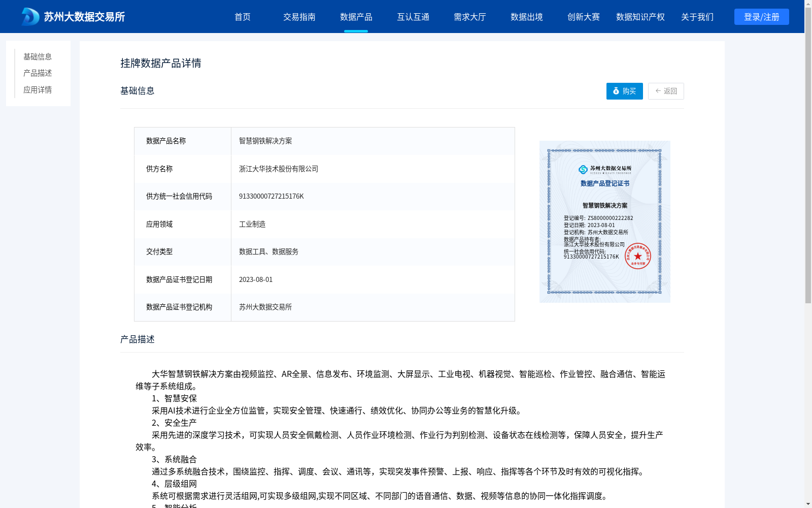Click the 3、系统融合 description line

tap(174, 459)
